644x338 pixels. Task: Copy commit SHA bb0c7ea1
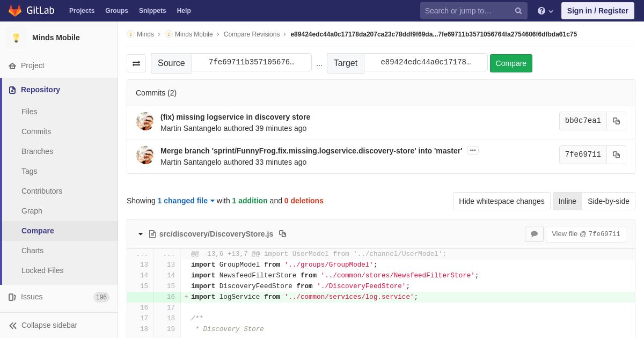(616, 121)
